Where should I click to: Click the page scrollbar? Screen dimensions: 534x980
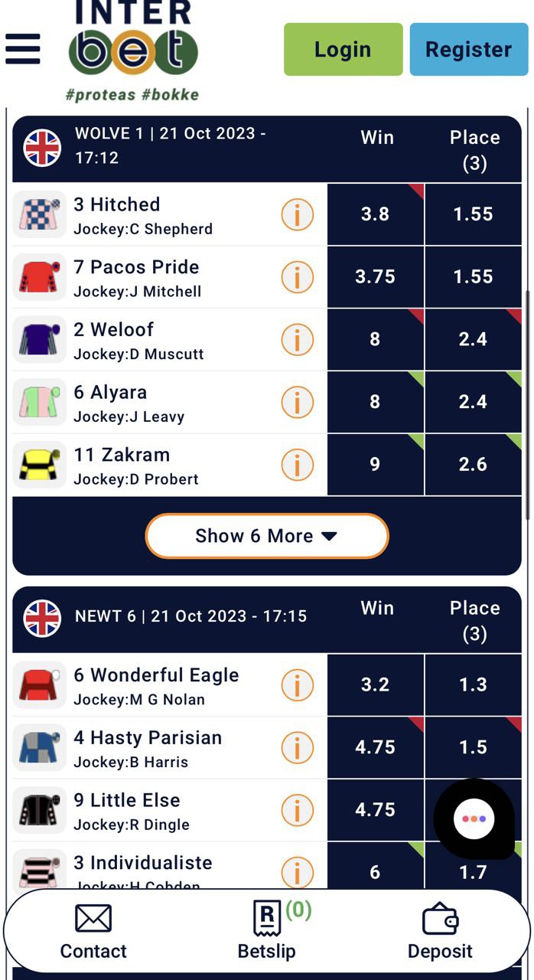coord(527,406)
